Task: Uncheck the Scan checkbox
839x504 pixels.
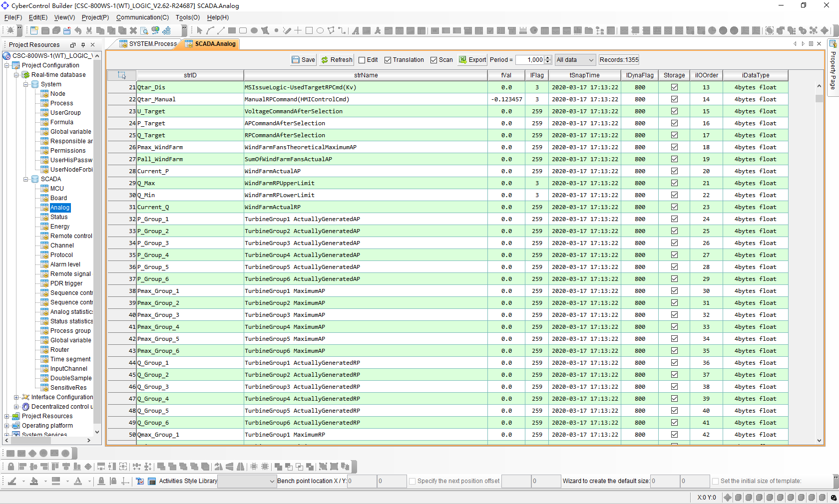Action: [x=433, y=60]
